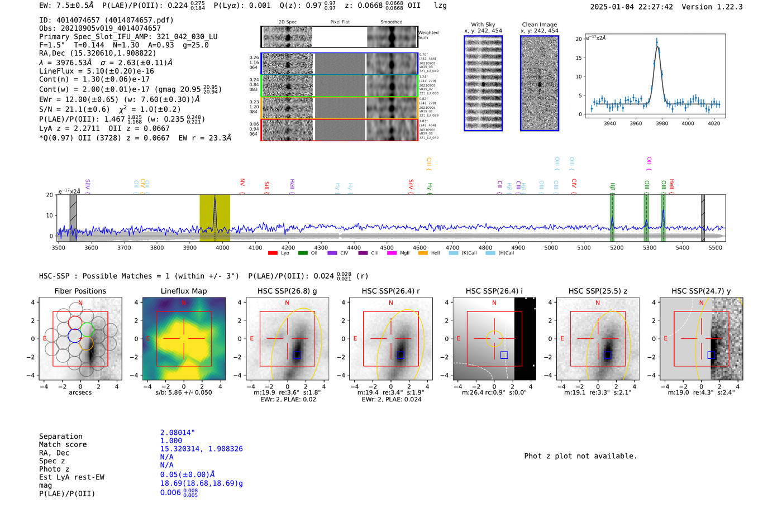Select the red-bordered 2D fiber spectrum row
The height and width of the screenshot is (532, 782).
[x=340, y=130]
